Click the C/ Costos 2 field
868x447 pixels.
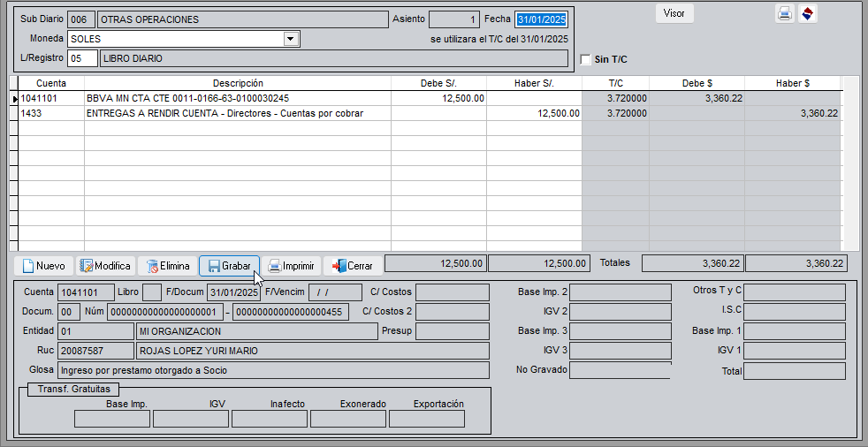[x=453, y=312]
